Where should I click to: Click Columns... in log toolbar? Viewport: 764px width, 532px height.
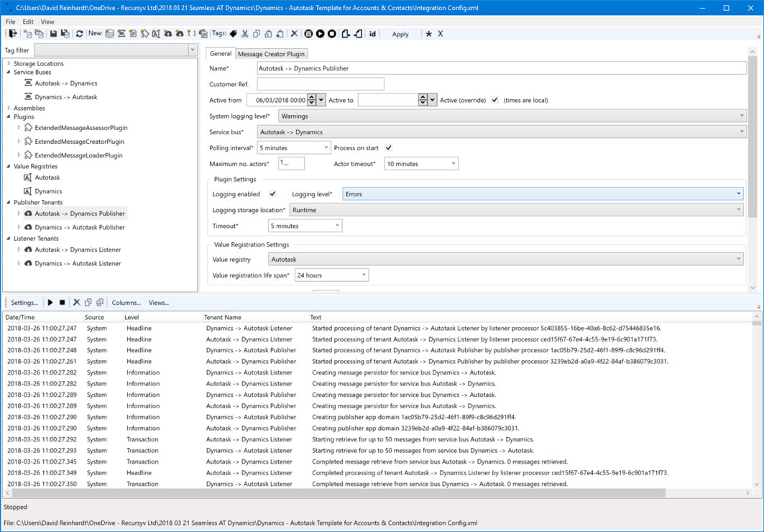(126, 303)
